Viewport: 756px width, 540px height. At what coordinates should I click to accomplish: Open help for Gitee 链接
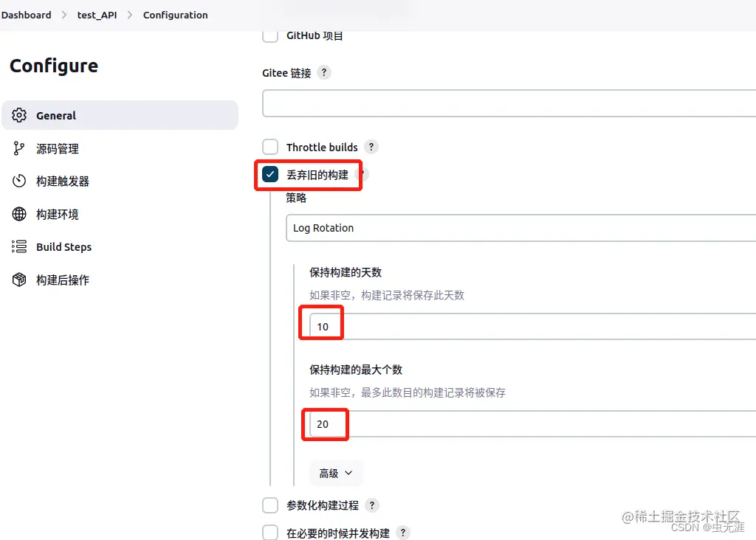pos(324,72)
